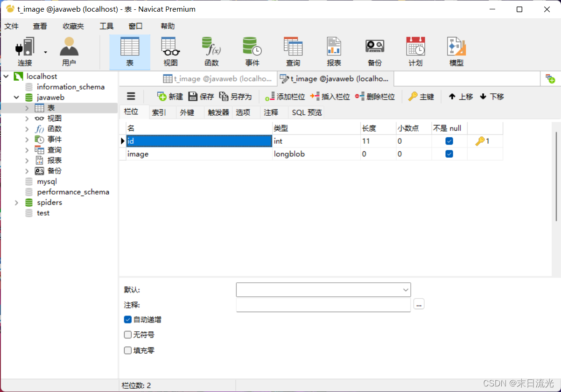
Task: Click 添加栏位 (Add Field)
Action: tap(285, 97)
